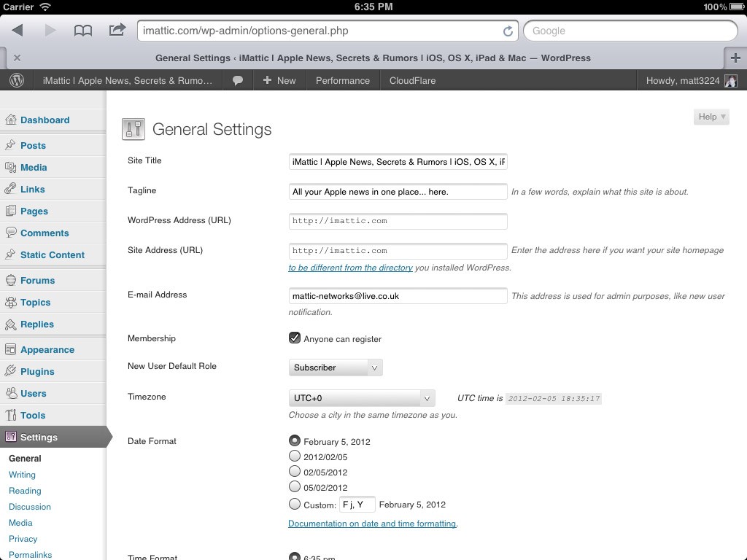The height and width of the screenshot is (560, 747).
Task: Go to the Dashboard text link
Action: [x=44, y=120]
